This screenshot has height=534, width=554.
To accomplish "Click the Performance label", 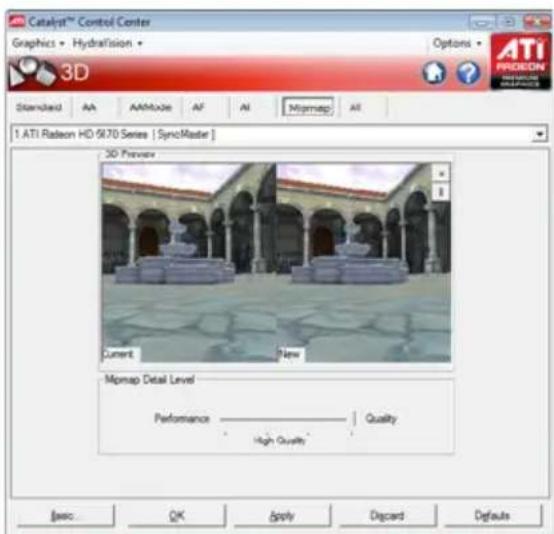I will [182, 419].
